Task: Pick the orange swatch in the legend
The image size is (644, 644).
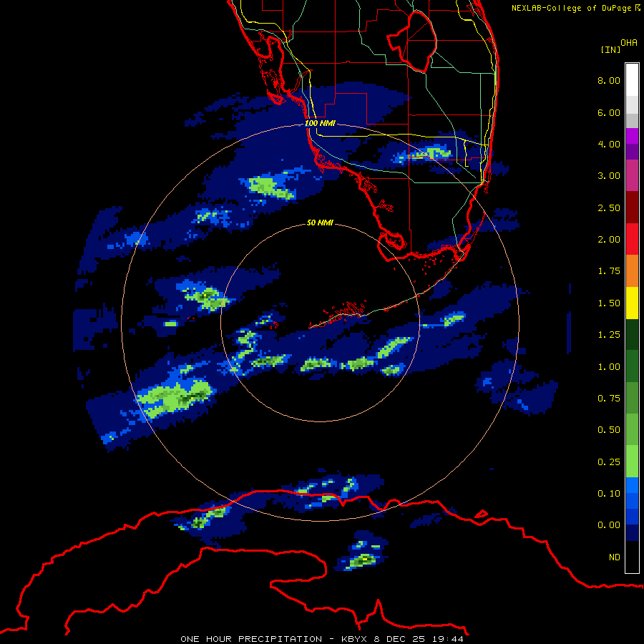Action: coord(632,271)
